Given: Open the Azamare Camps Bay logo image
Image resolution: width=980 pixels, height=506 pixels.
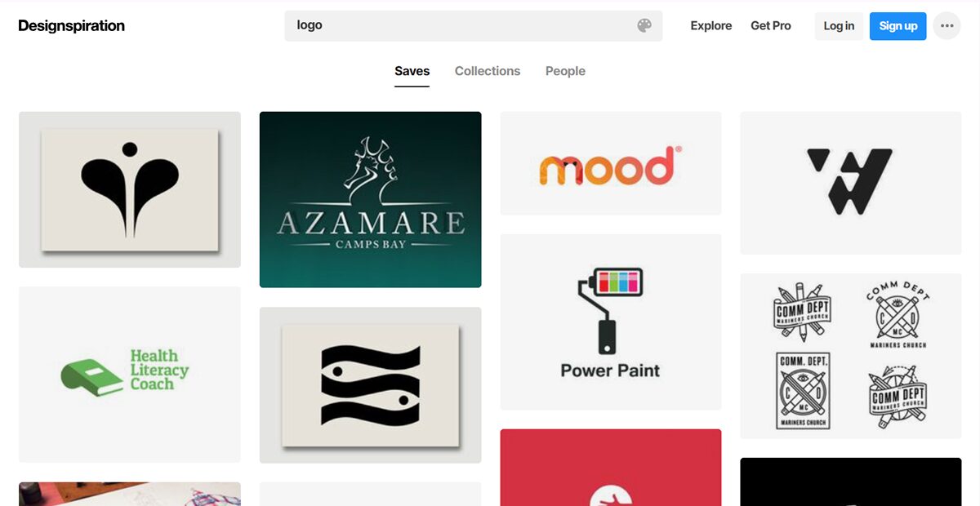Looking at the screenshot, I should [370, 199].
